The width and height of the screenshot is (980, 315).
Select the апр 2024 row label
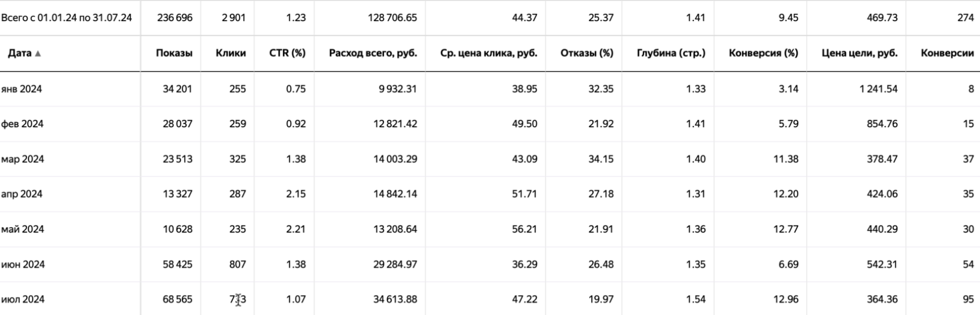point(22,194)
